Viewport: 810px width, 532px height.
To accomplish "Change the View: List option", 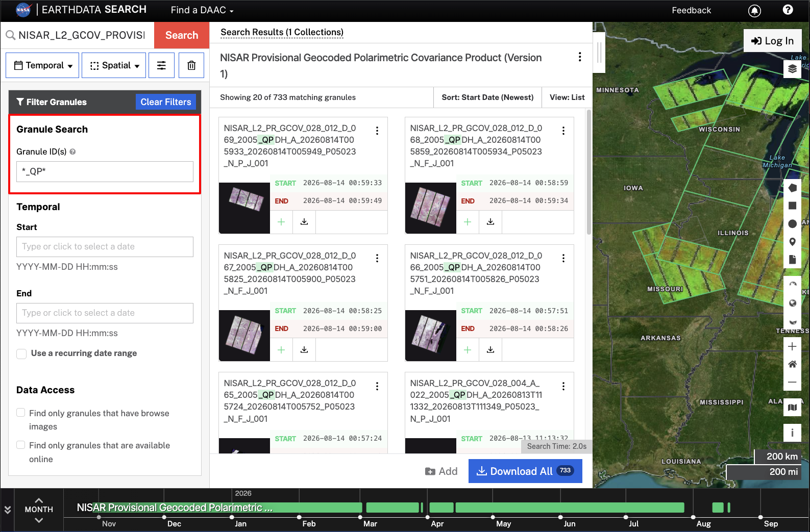I will pyautogui.click(x=567, y=97).
